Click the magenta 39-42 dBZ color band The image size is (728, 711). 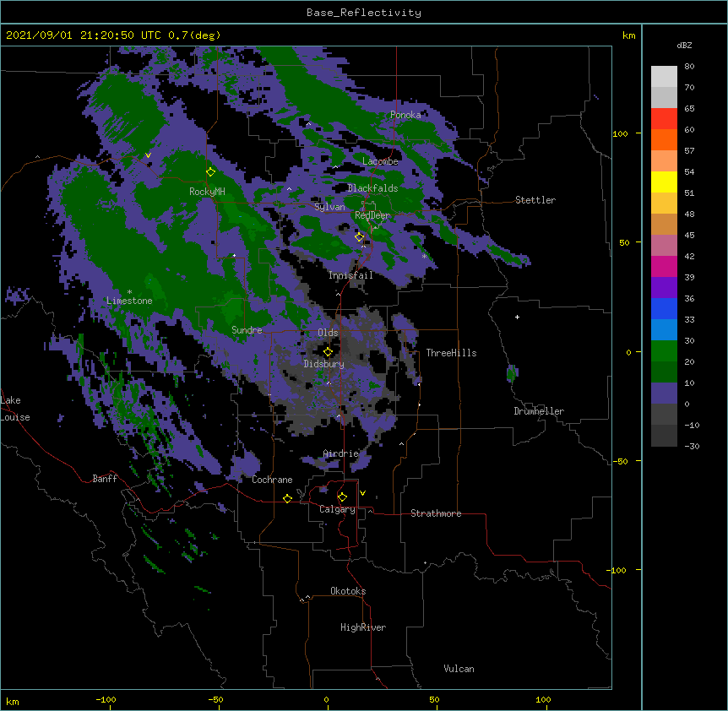point(664,267)
